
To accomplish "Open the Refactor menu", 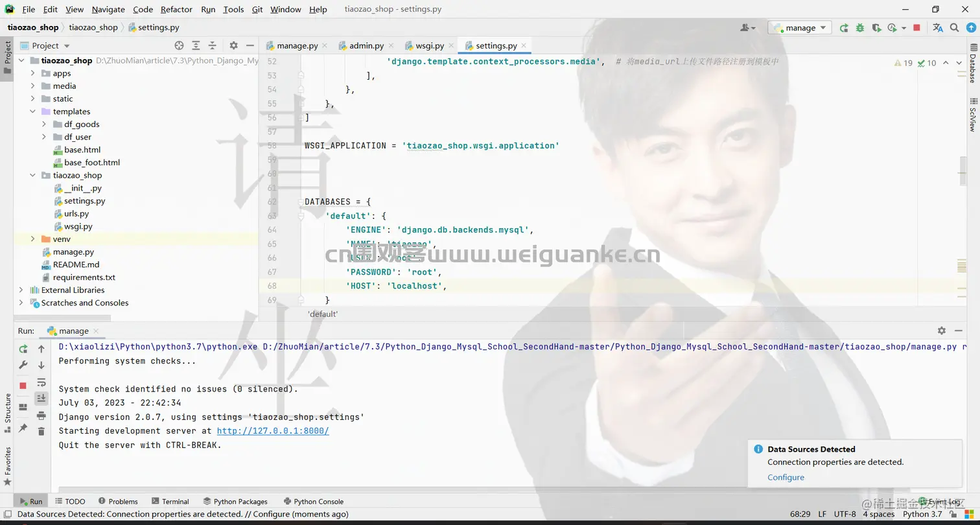I will click(x=176, y=9).
